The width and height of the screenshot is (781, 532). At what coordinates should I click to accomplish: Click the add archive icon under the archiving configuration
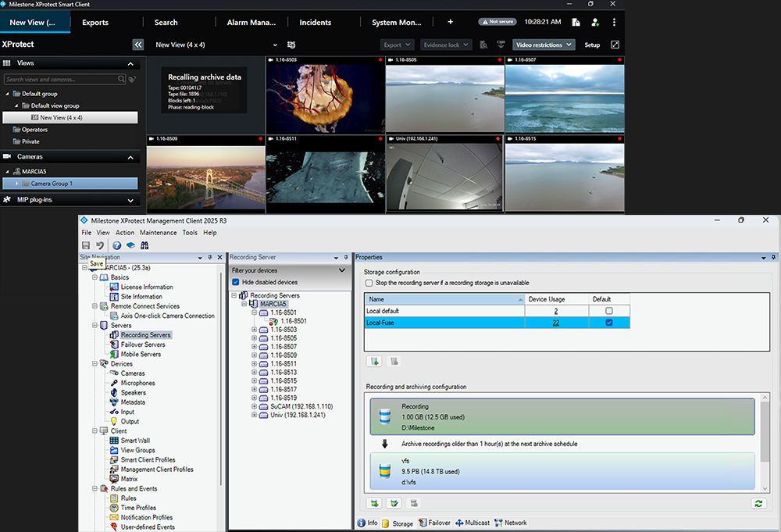coord(374,504)
